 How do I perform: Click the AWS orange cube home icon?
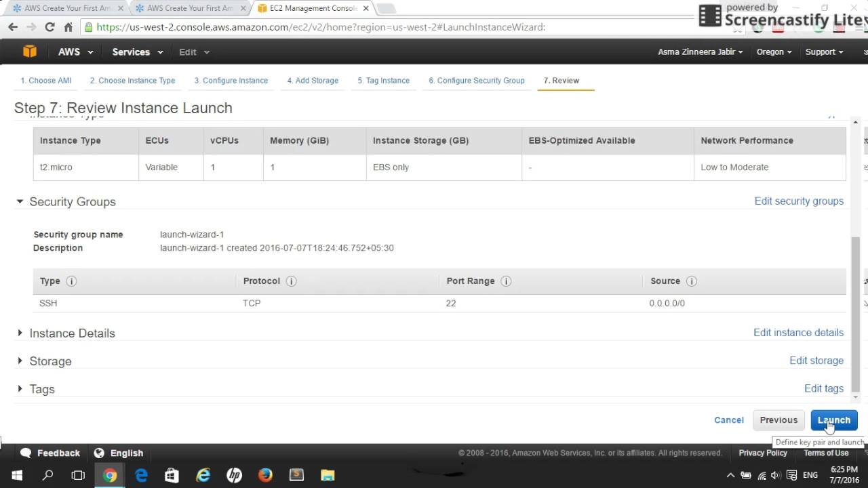click(29, 52)
